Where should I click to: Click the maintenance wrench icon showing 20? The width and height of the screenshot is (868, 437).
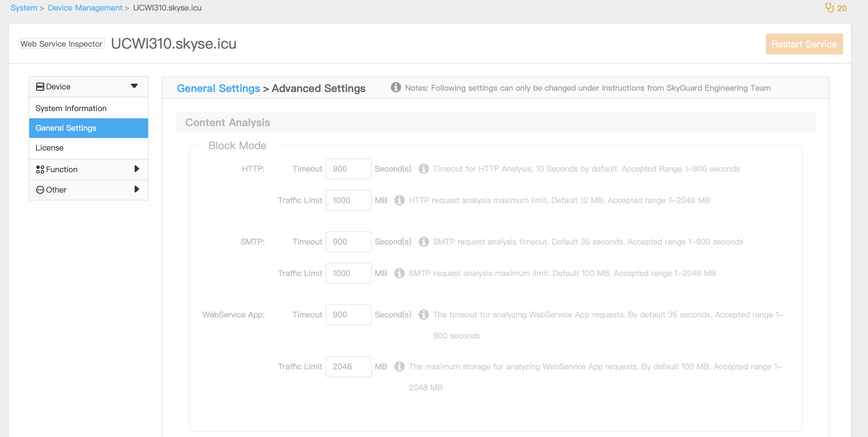[x=830, y=8]
